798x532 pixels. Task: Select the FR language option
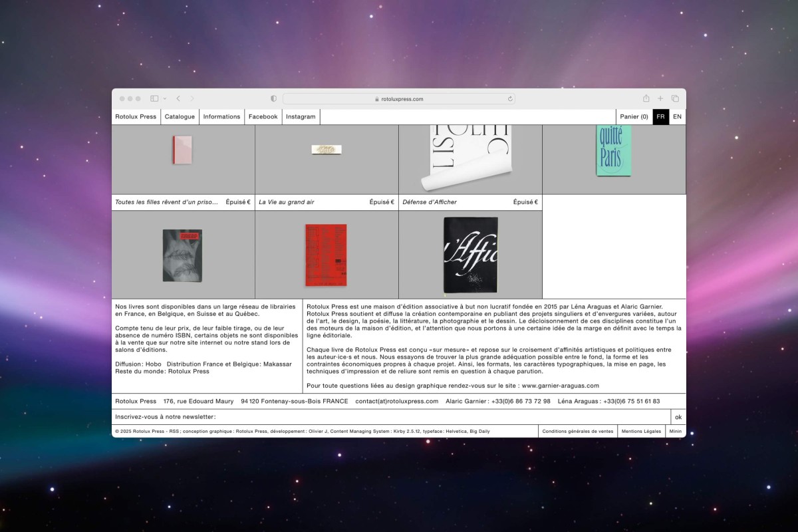pos(660,117)
